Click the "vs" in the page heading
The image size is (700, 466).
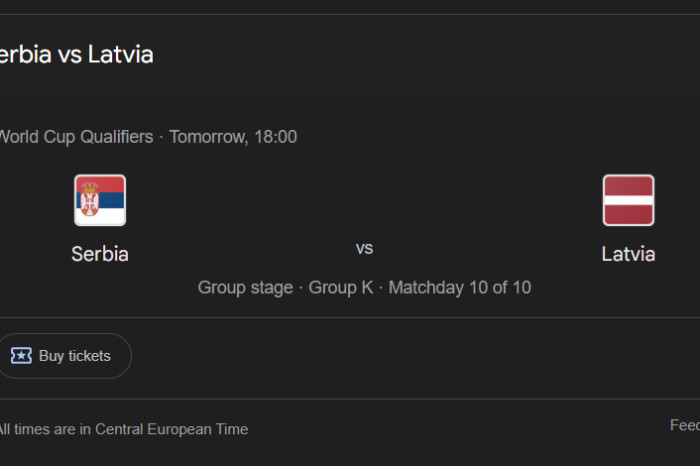tap(69, 54)
